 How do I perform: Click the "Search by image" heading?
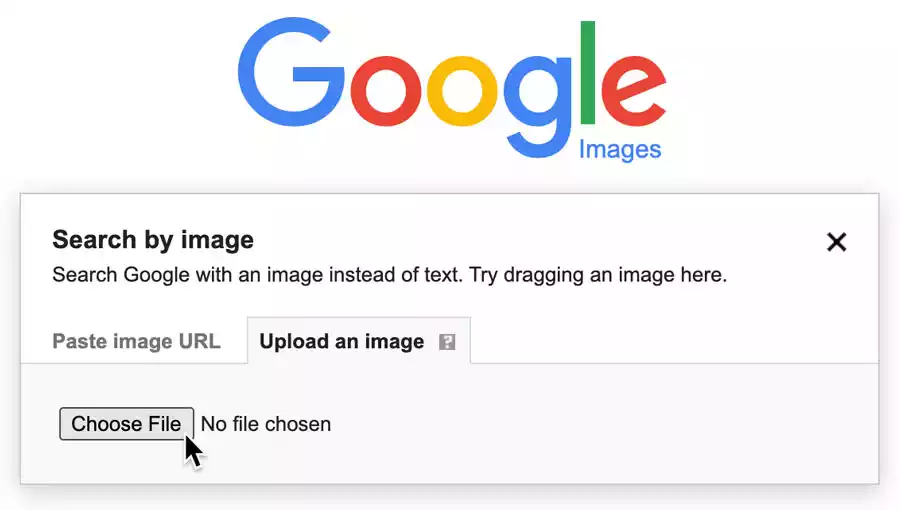click(153, 240)
